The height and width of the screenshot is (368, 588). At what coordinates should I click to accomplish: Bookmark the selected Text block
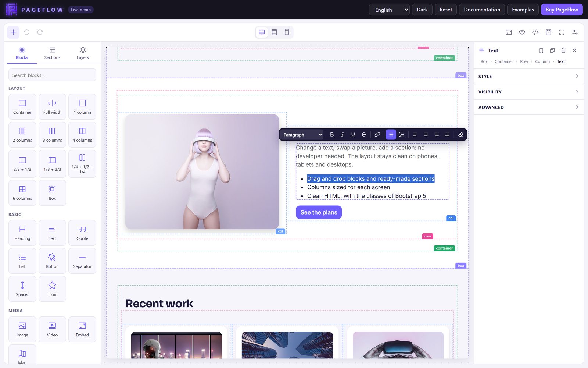[541, 50]
